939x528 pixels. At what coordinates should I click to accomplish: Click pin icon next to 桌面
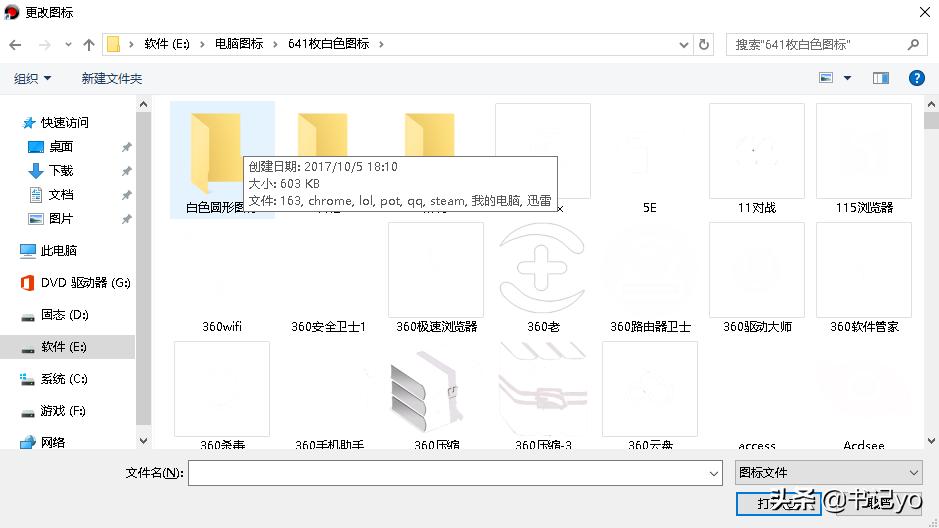(x=126, y=147)
